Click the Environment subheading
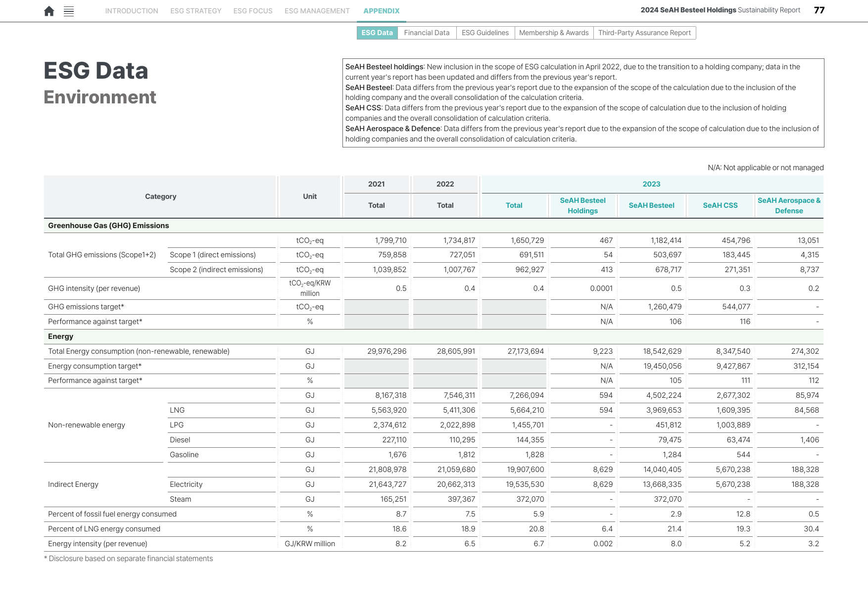This screenshot has height=614, width=868. 100,97
